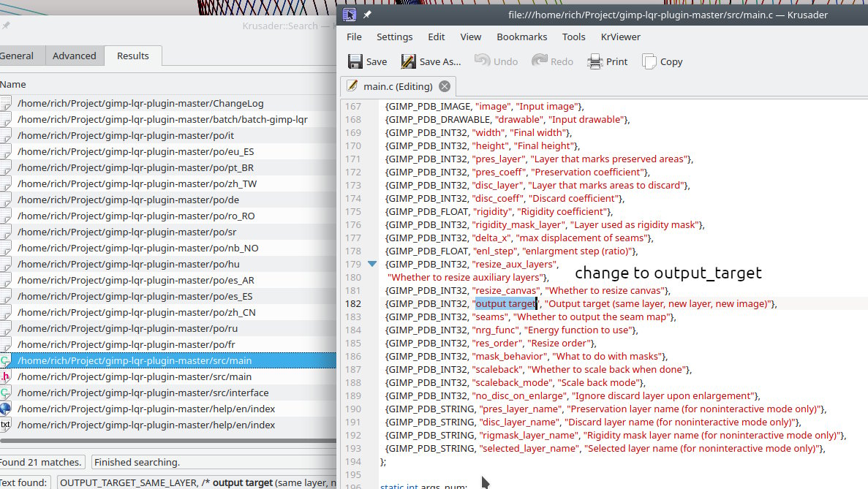Switch to the General search tab

click(x=17, y=56)
